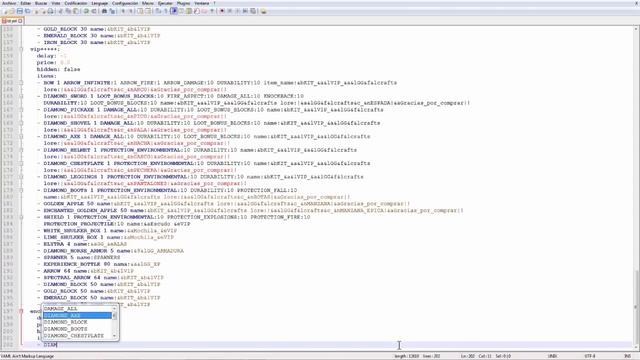Collapse the red fold marker at line 197
The width and height of the screenshot is (640, 360).
point(21,311)
